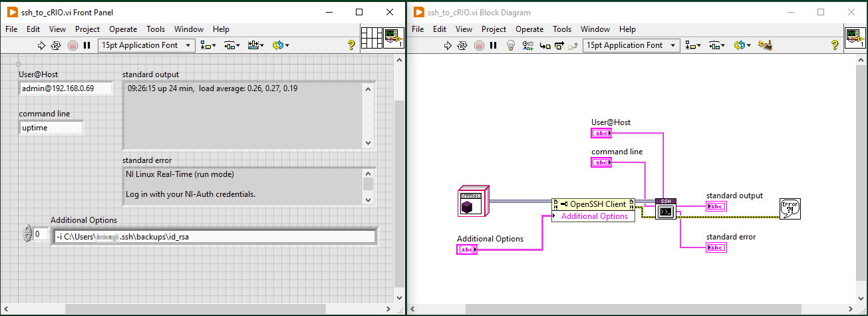Viewport: 868px width, 316px height.
Task: Open the Operate menu in Front Panel
Action: point(123,29)
